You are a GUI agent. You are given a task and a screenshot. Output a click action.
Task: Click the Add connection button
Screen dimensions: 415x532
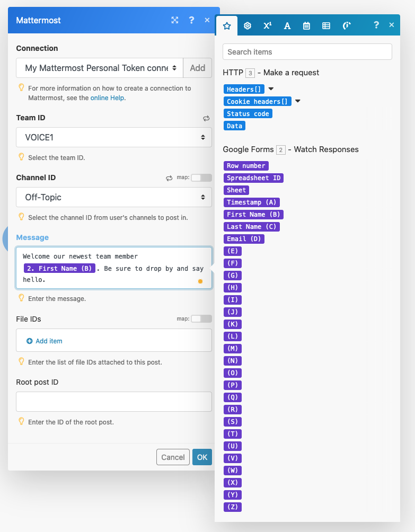click(x=198, y=68)
